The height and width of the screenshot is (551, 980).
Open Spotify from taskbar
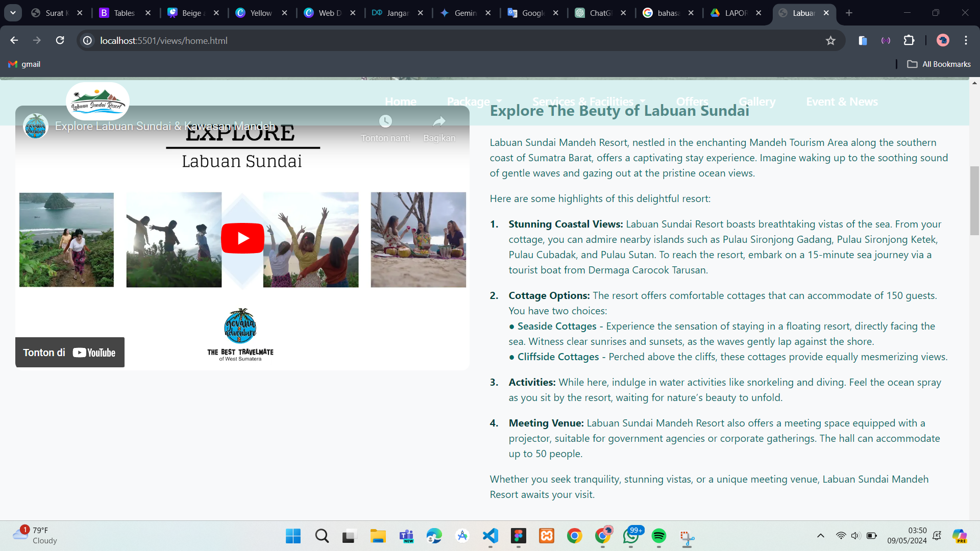coord(659,536)
